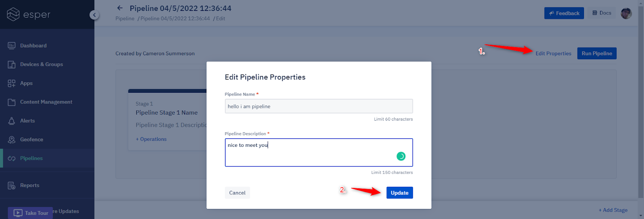Image resolution: width=644 pixels, height=219 pixels.
Task: Click the Pipelines link icon
Action: pyautogui.click(x=12, y=159)
